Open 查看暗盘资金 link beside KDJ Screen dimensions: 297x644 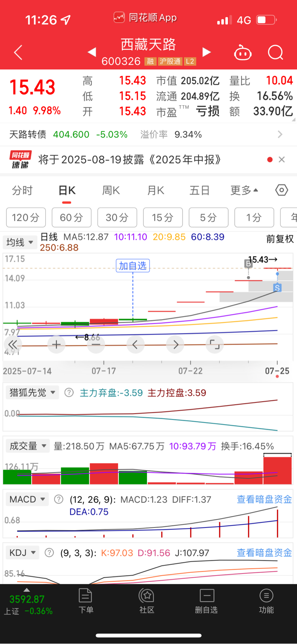(265, 553)
